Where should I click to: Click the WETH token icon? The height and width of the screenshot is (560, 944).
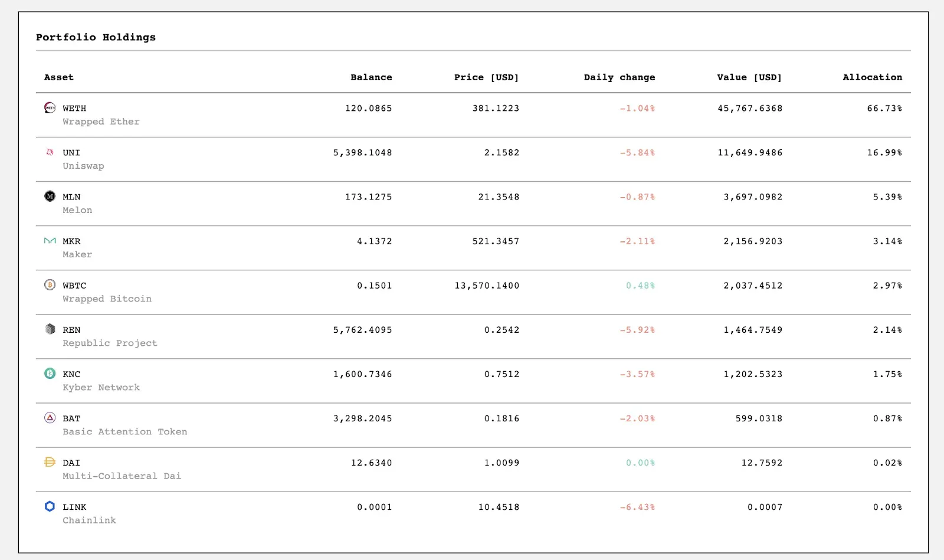(50, 107)
